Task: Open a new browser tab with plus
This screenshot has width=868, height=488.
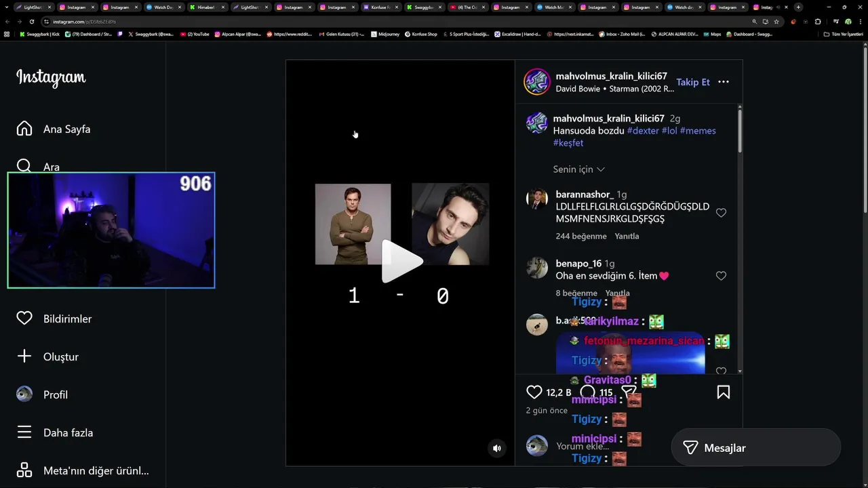Action: coord(798,7)
